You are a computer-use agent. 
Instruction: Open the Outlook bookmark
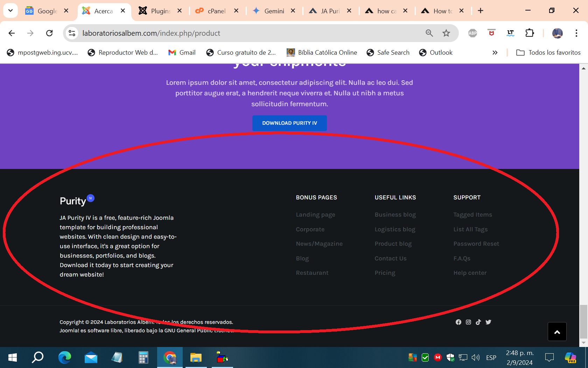[x=436, y=53]
